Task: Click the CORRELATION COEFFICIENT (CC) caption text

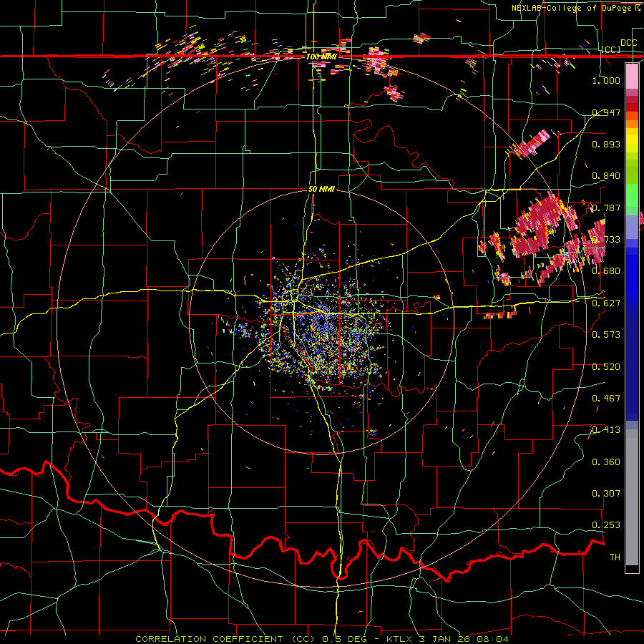Action: [225, 639]
